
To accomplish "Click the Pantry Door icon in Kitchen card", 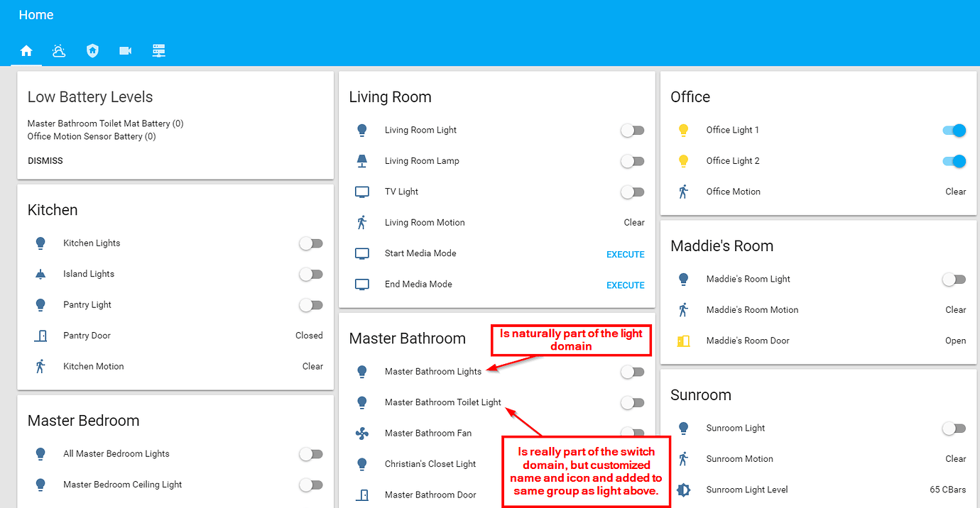I will pyautogui.click(x=40, y=335).
